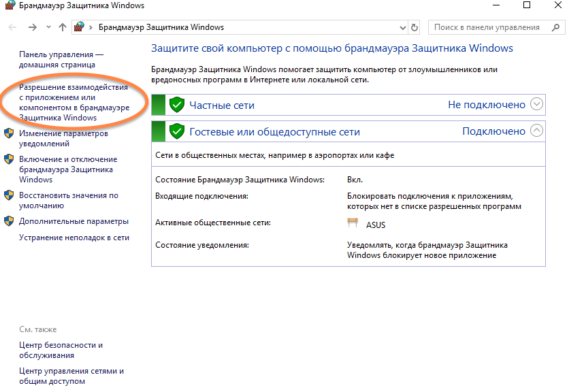Open Включение и отключение брандмауэра link

tap(68, 169)
